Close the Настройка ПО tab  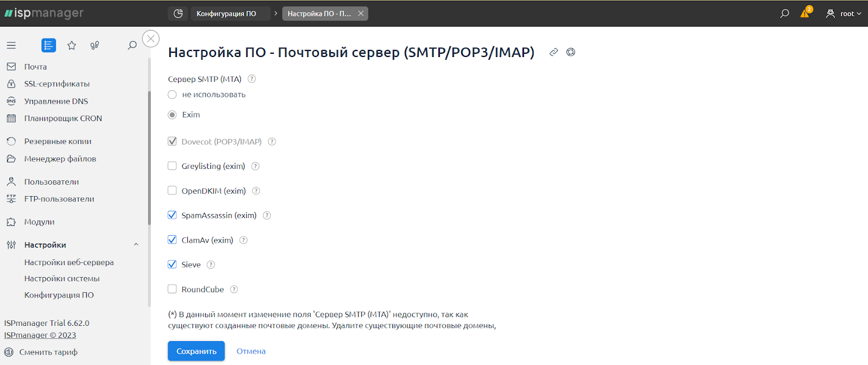(x=361, y=14)
